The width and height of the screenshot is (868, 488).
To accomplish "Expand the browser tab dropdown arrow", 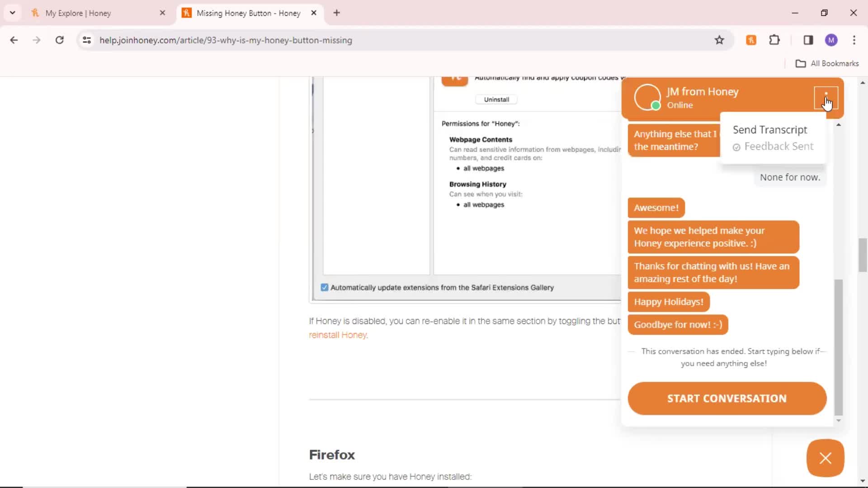I will pos(12,13).
